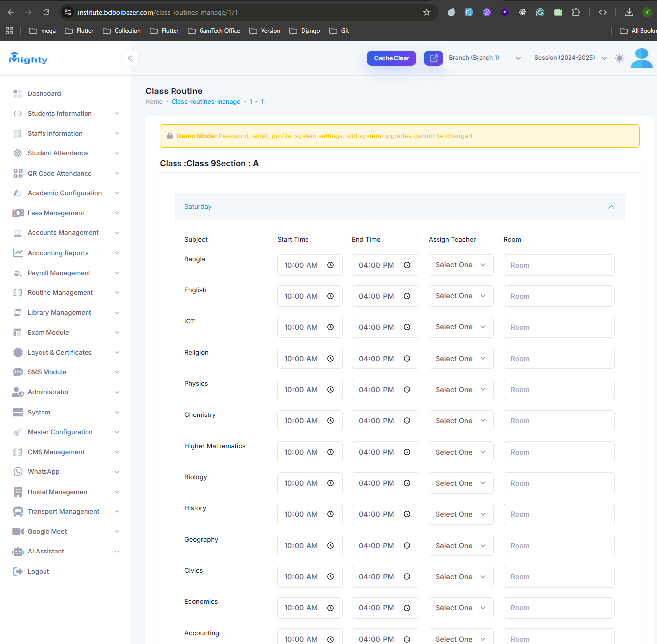The height and width of the screenshot is (644, 657).
Task: Go to Home breadcrumb link
Action: tap(154, 102)
